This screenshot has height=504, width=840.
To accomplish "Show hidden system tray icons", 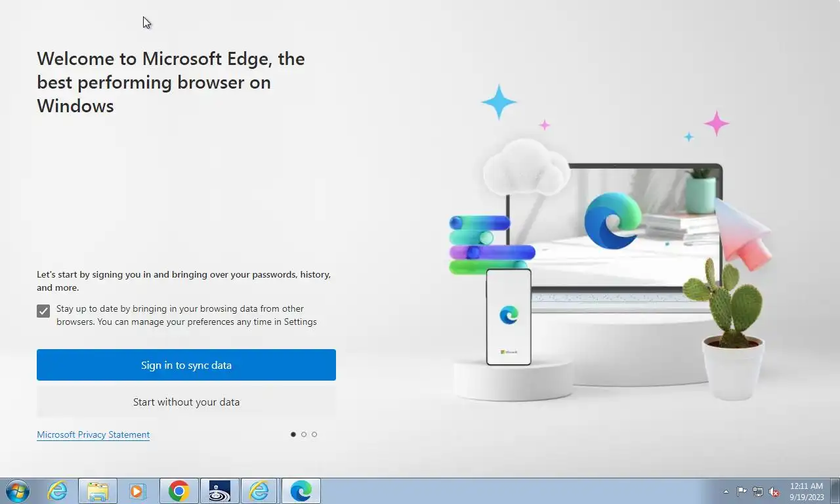I will [726, 492].
